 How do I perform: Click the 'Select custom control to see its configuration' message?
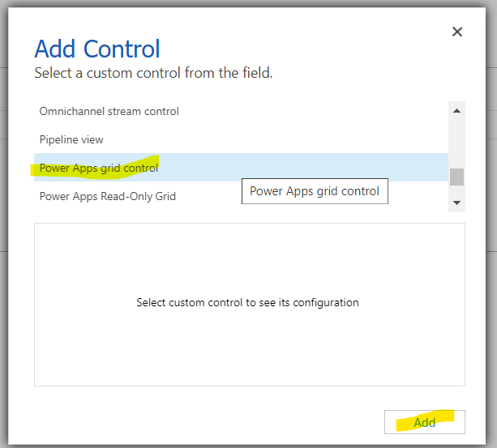[x=247, y=303]
